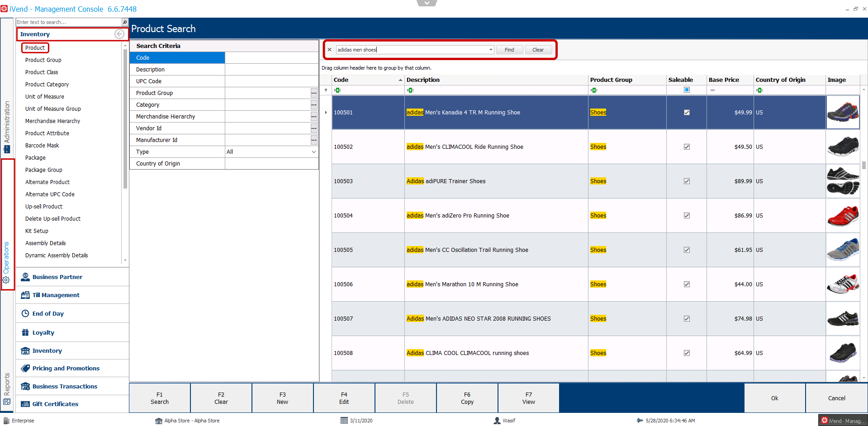Open the Type dropdown showing All

tap(314, 152)
